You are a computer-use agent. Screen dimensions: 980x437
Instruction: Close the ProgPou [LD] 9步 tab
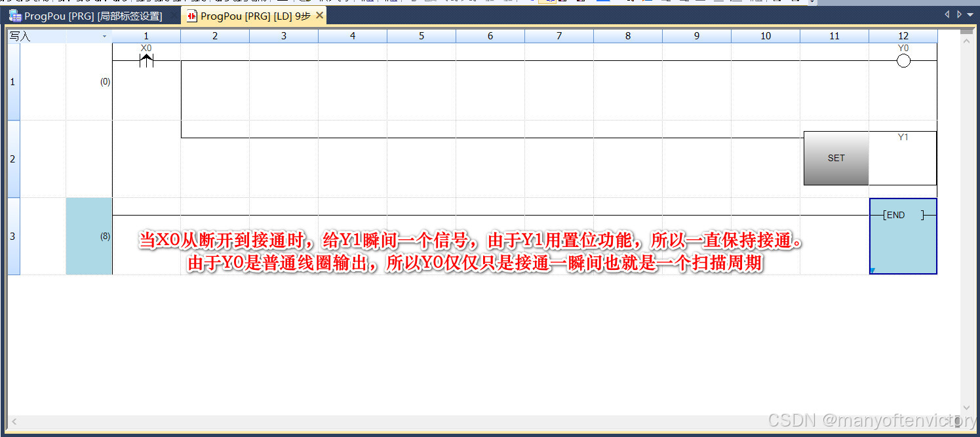(x=319, y=15)
